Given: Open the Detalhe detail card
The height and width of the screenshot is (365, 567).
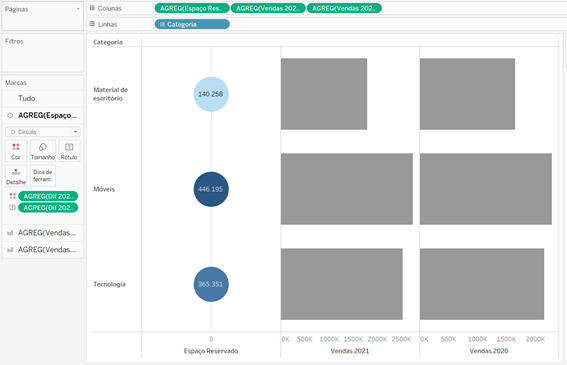Looking at the screenshot, I should tap(16, 176).
